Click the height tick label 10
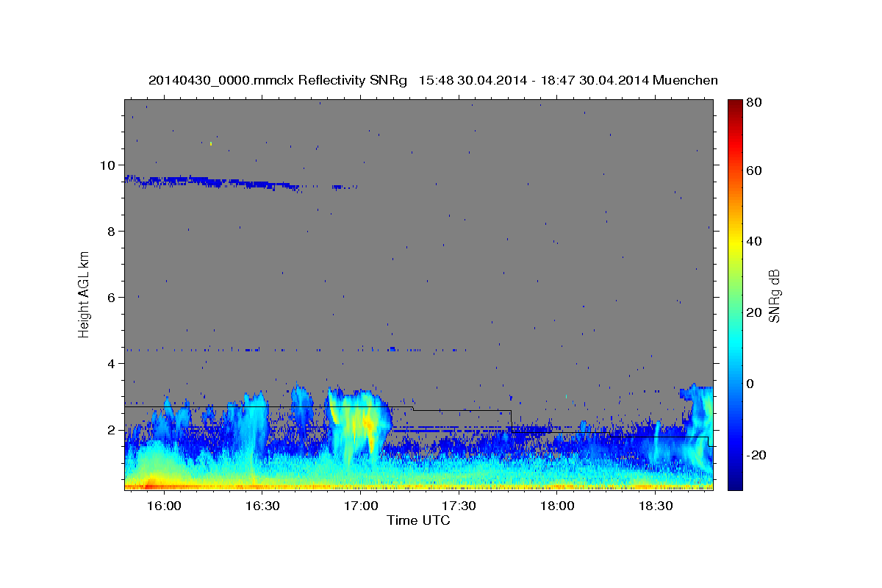The height and width of the screenshot is (588, 882). [109, 165]
